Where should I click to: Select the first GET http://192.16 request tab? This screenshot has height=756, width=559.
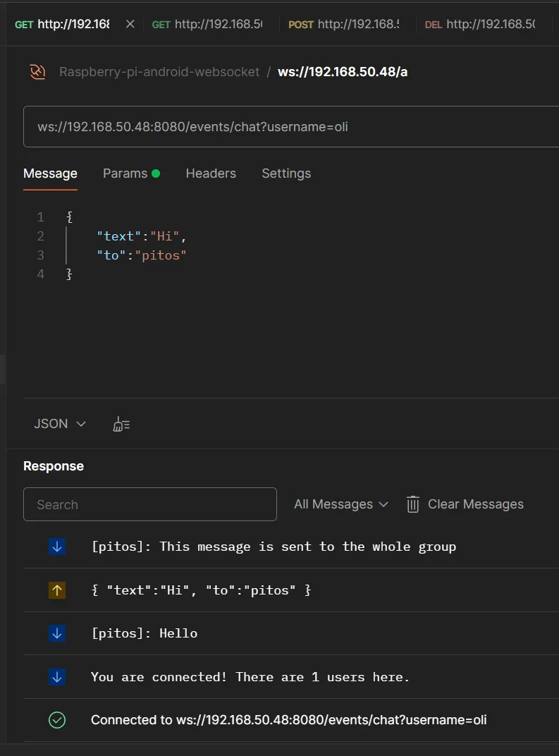tap(62, 24)
